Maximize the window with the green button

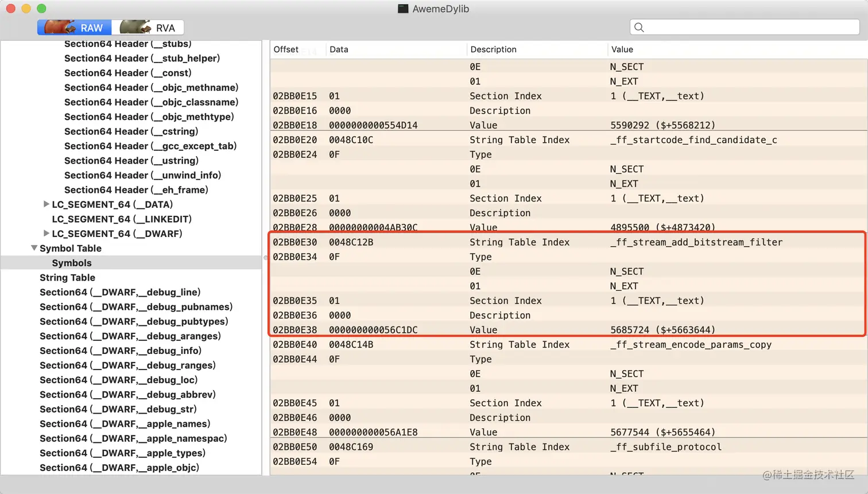pos(41,9)
